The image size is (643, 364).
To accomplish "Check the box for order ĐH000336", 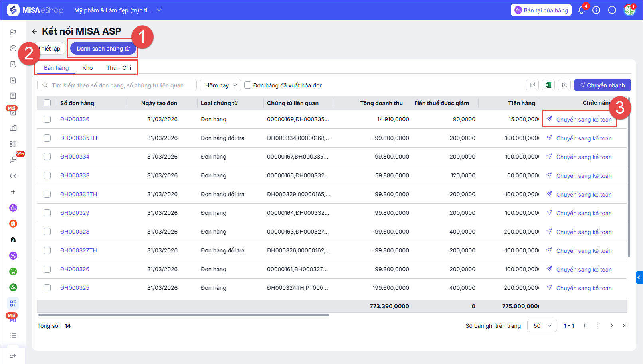I will click(x=47, y=119).
